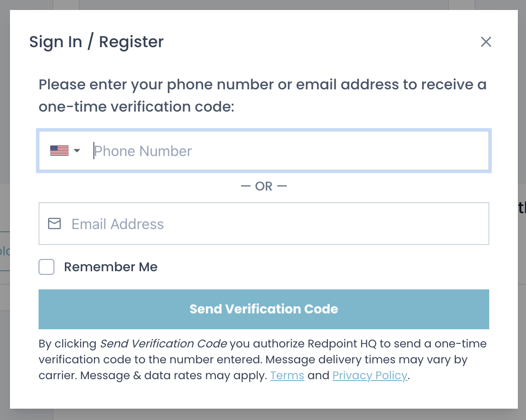
Task: Click the "Remember Me" label text
Action: pyautogui.click(x=111, y=267)
